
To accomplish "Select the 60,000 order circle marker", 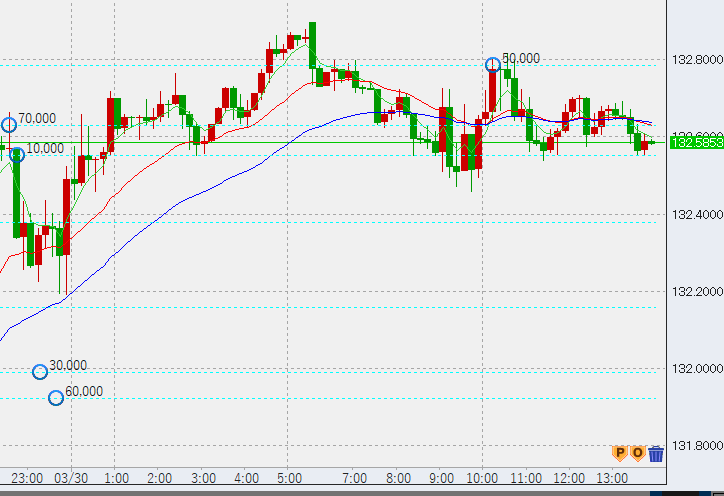I will click(56, 398).
